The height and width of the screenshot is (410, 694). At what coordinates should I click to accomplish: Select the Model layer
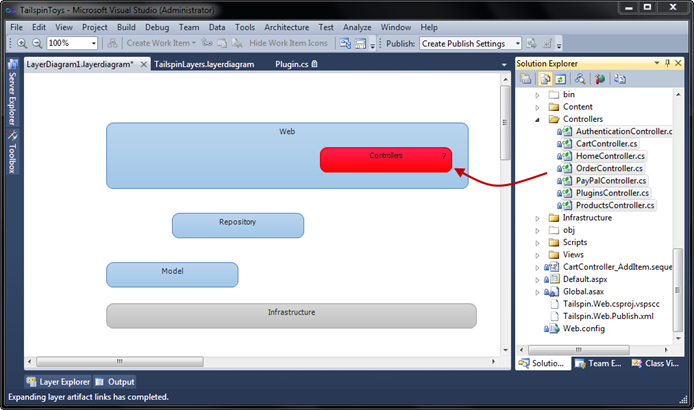(x=172, y=275)
